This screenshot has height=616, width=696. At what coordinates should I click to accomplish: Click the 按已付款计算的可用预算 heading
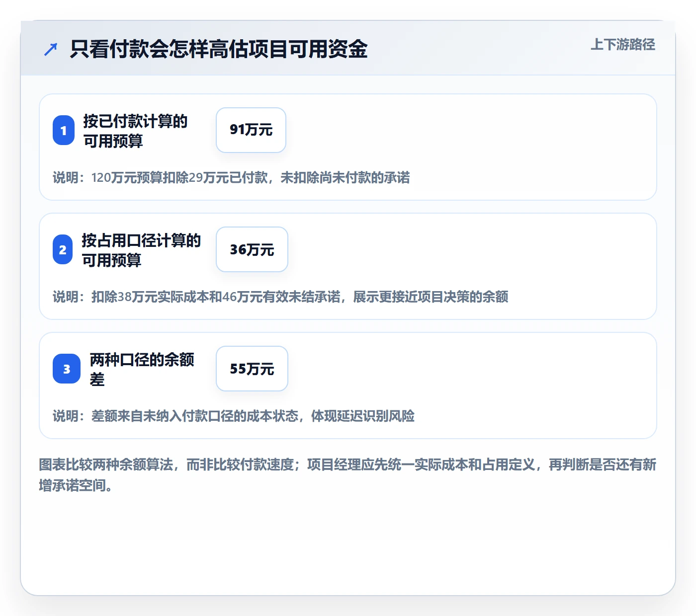click(x=135, y=131)
